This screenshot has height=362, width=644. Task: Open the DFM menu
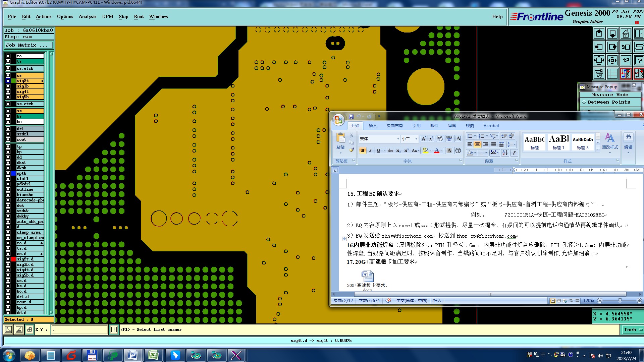(107, 16)
